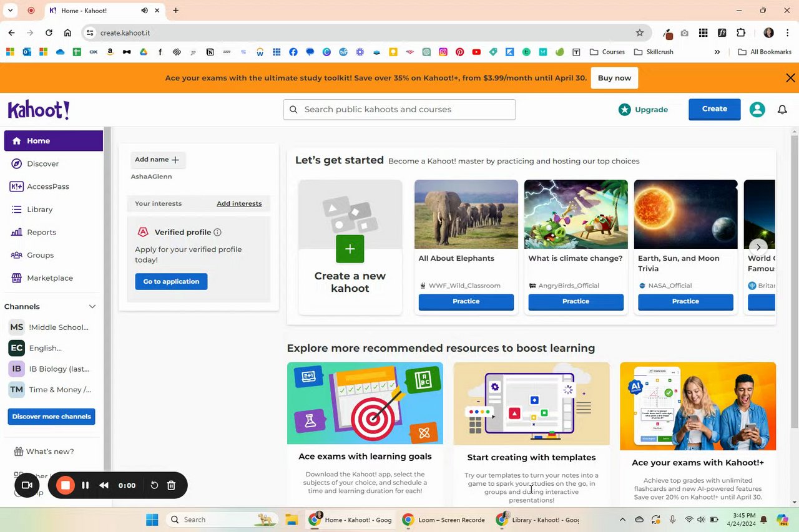Open the notifications bell

point(782,110)
